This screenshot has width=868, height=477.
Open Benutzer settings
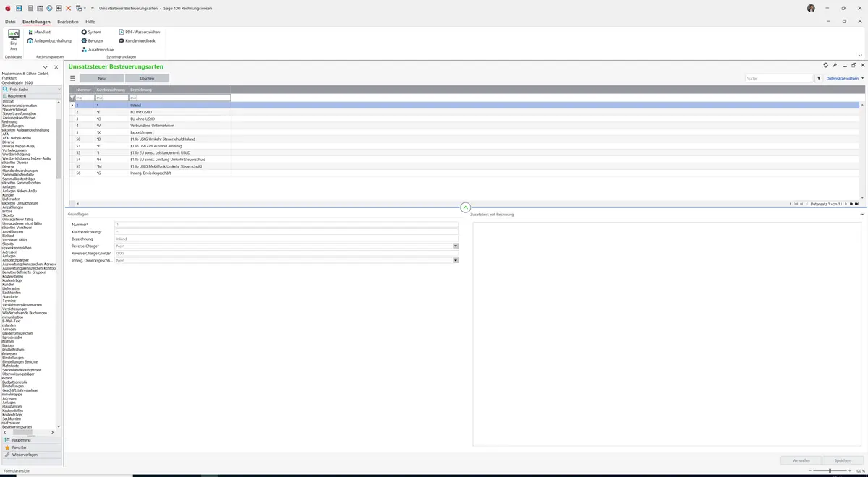point(93,41)
